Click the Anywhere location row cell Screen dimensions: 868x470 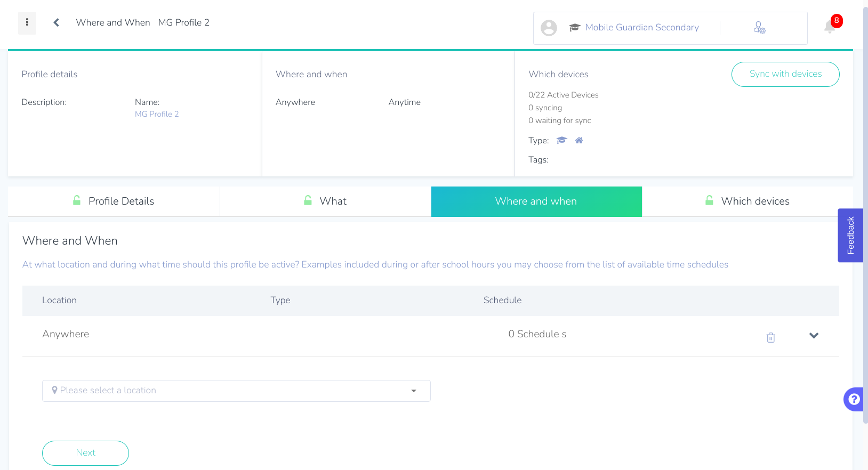pyautogui.click(x=66, y=334)
